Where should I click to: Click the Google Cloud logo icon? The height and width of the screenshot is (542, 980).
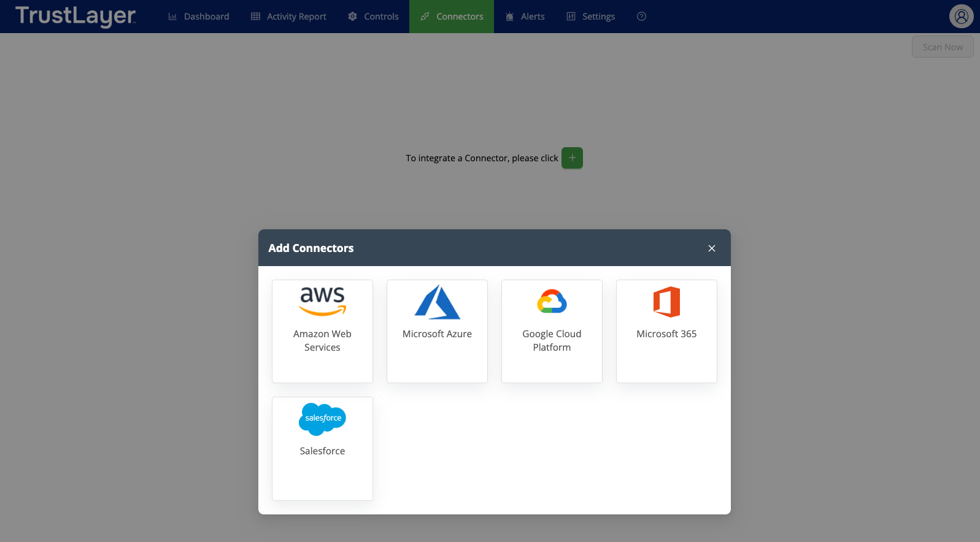[x=552, y=301]
